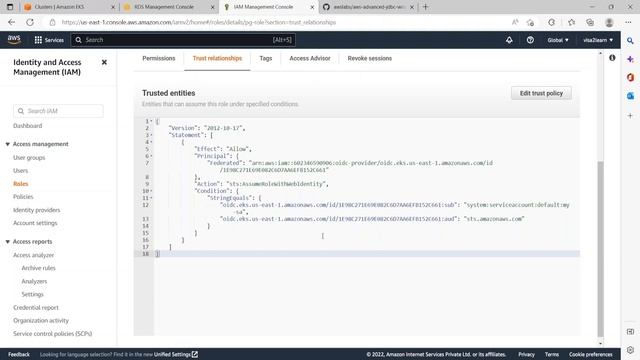Add a sidebar app with plus icon
The height and width of the screenshot is (360, 640).
coord(630,116)
